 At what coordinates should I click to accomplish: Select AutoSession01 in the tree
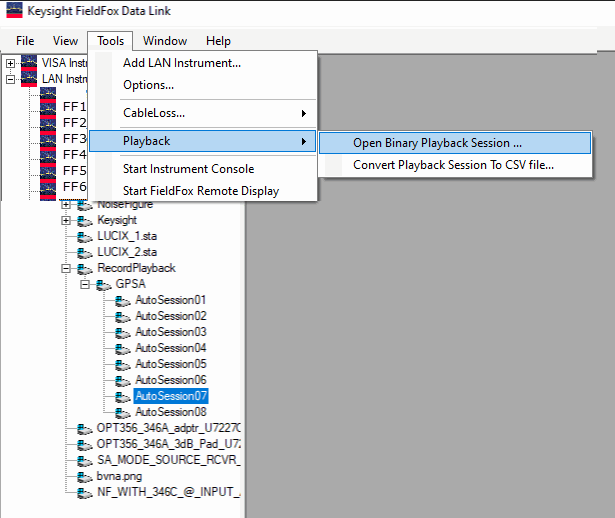pos(171,300)
